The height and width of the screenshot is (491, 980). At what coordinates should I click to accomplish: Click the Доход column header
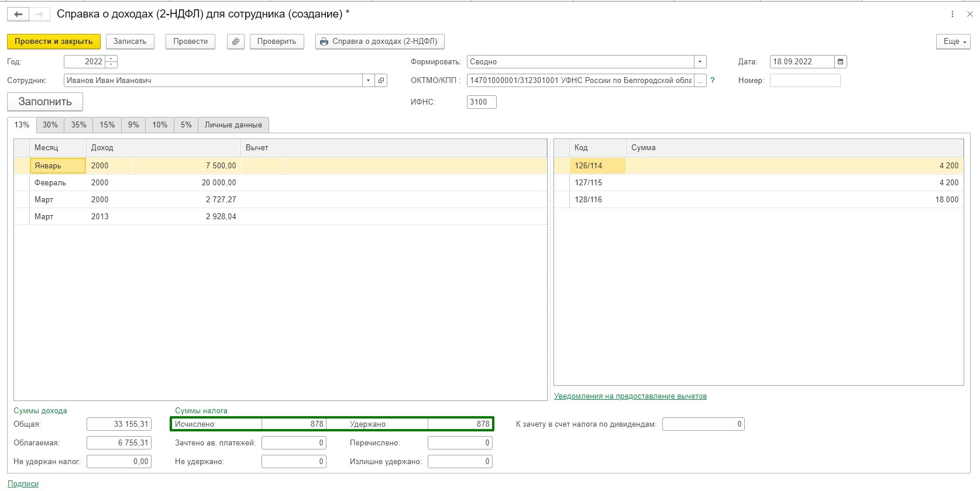(163, 148)
